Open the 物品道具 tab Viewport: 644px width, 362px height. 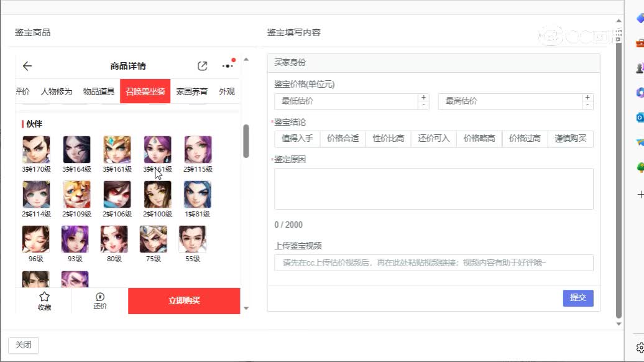(99, 91)
